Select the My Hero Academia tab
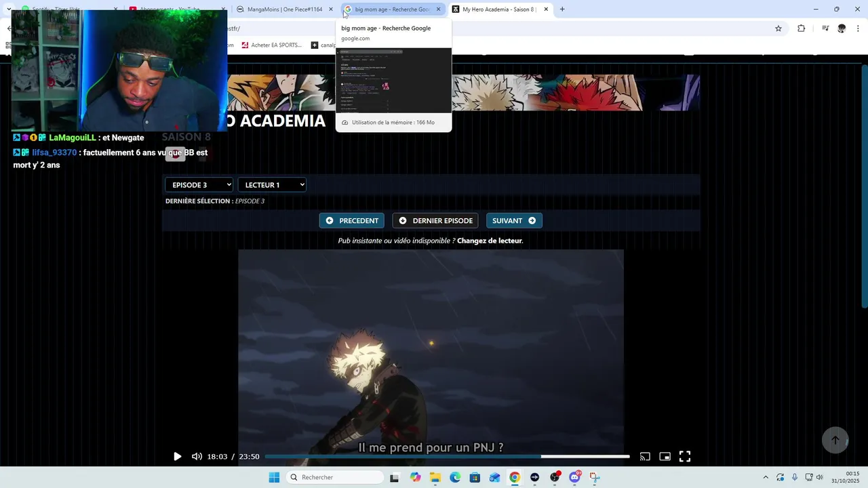The height and width of the screenshot is (488, 868). (498, 9)
